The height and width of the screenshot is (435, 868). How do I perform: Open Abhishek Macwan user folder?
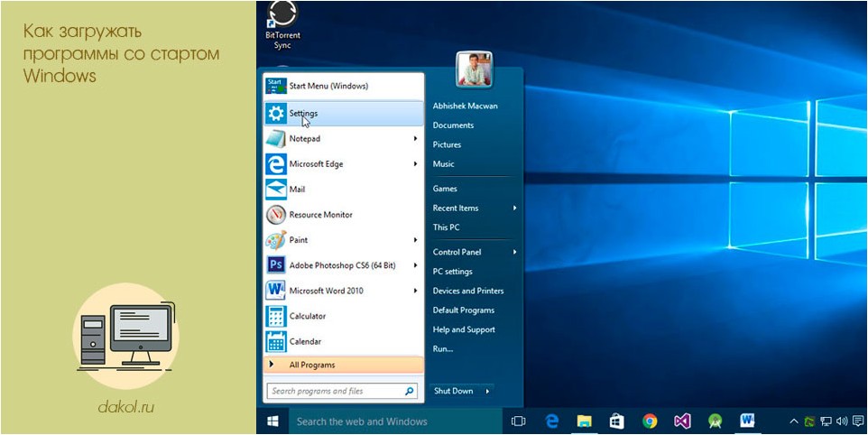(465, 106)
